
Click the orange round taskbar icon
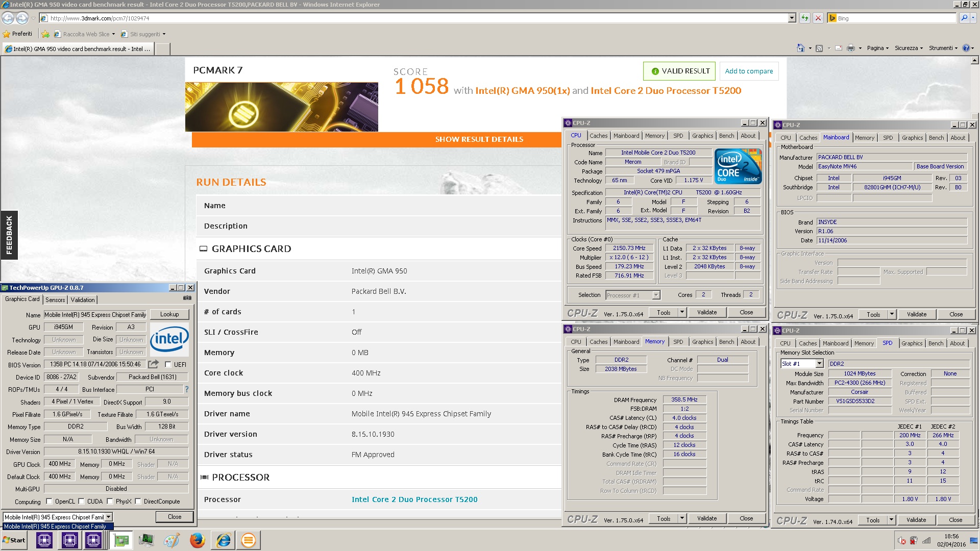[249, 540]
